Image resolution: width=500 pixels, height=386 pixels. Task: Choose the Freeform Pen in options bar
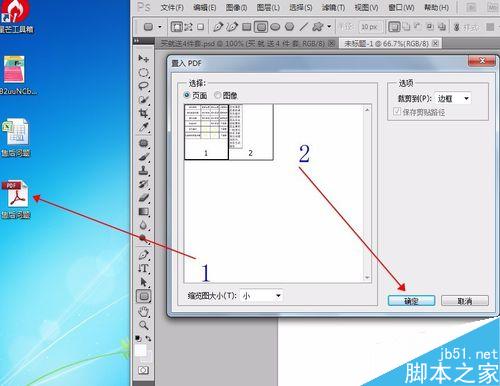coord(232,27)
